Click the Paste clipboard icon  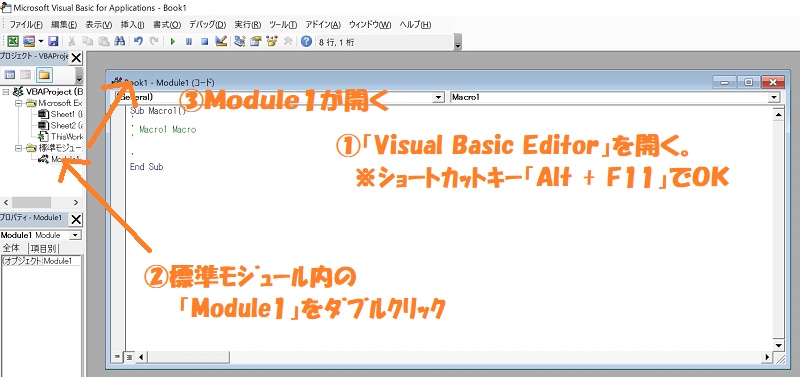(x=104, y=41)
